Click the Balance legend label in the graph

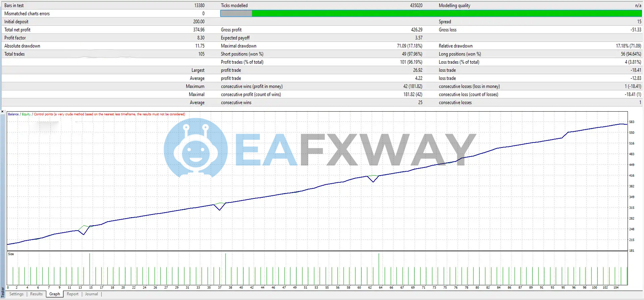pyautogui.click(x=13, y=114)
